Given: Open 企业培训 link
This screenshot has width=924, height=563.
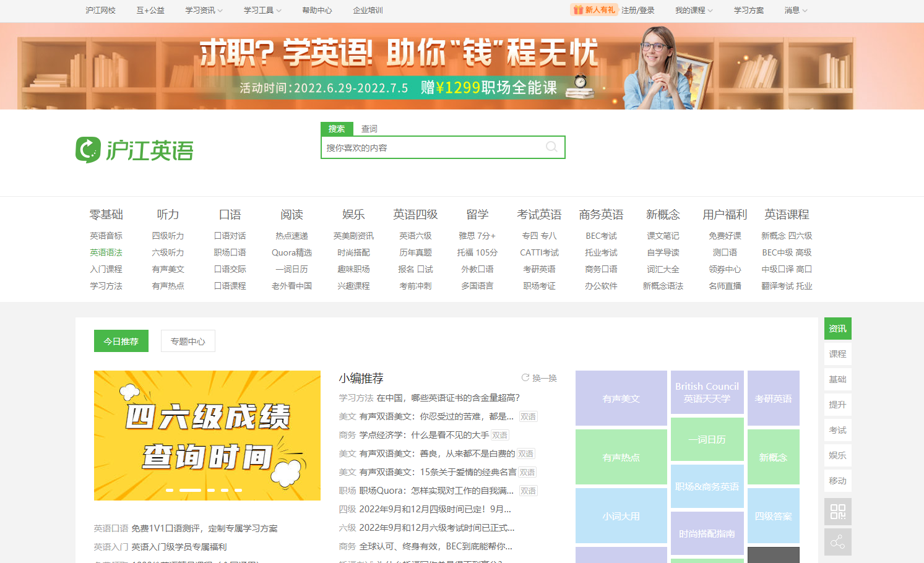Looking at the screenshot, I should pyautogui.click(x=368, y=11).
